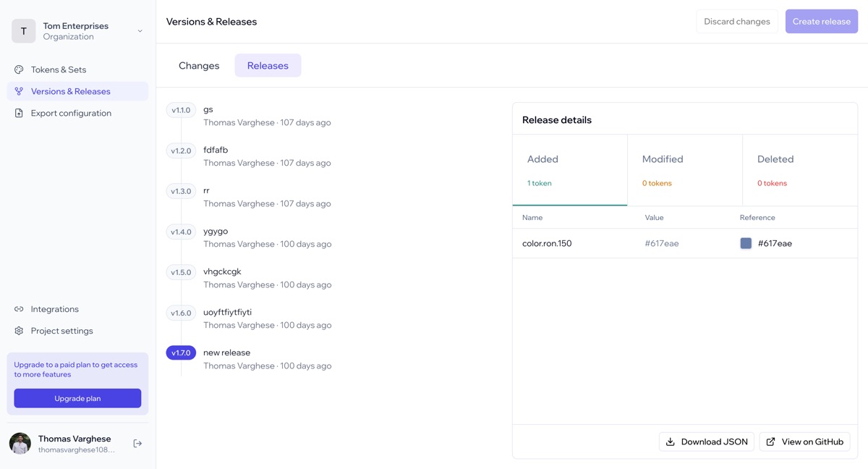Click the Project settings gear icon

[x=19, y=331]
